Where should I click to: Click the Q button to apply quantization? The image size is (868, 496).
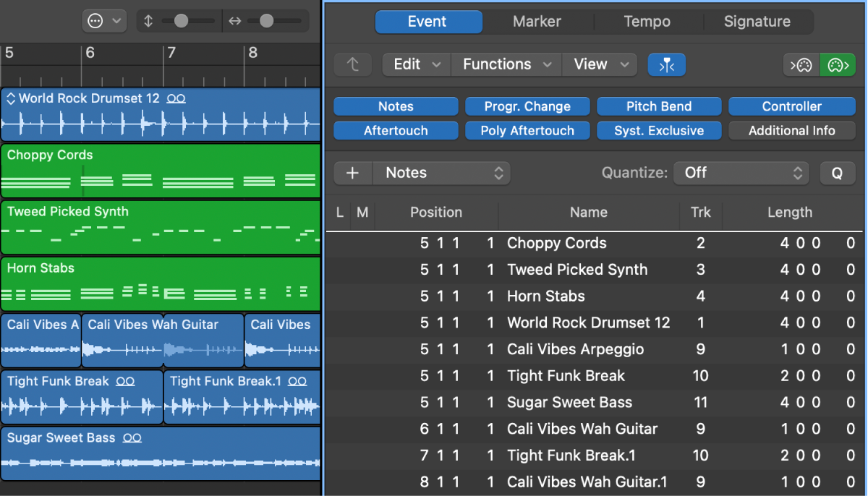(837, 173)
